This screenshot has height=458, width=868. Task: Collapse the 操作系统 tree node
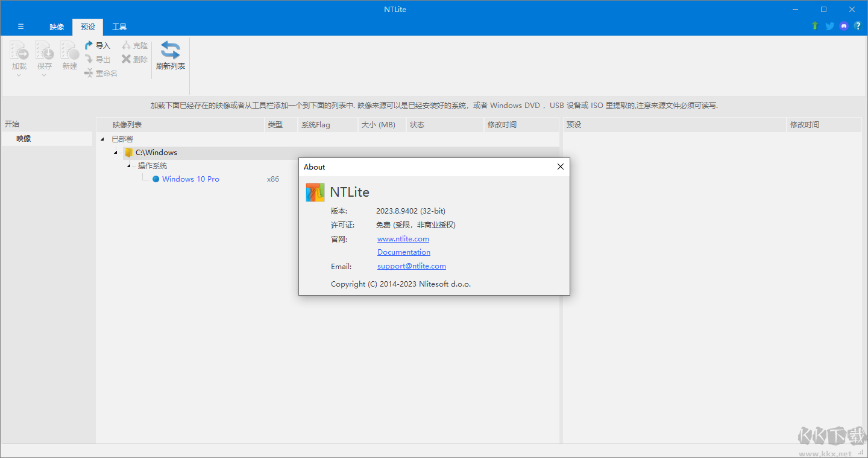[x=128, y=166]
